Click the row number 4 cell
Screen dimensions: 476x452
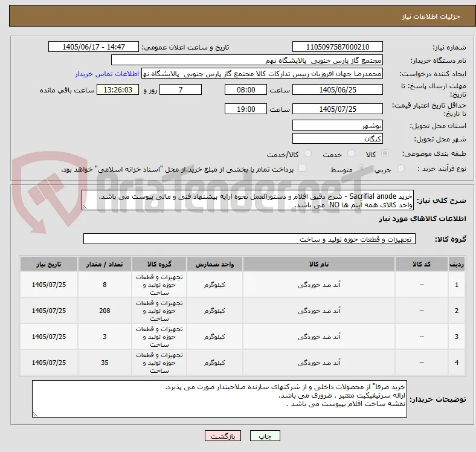point(457,363)
